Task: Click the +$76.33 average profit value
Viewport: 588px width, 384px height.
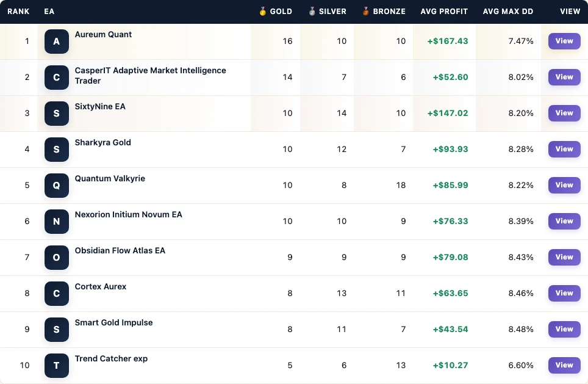Action: (x=450, y=222)
